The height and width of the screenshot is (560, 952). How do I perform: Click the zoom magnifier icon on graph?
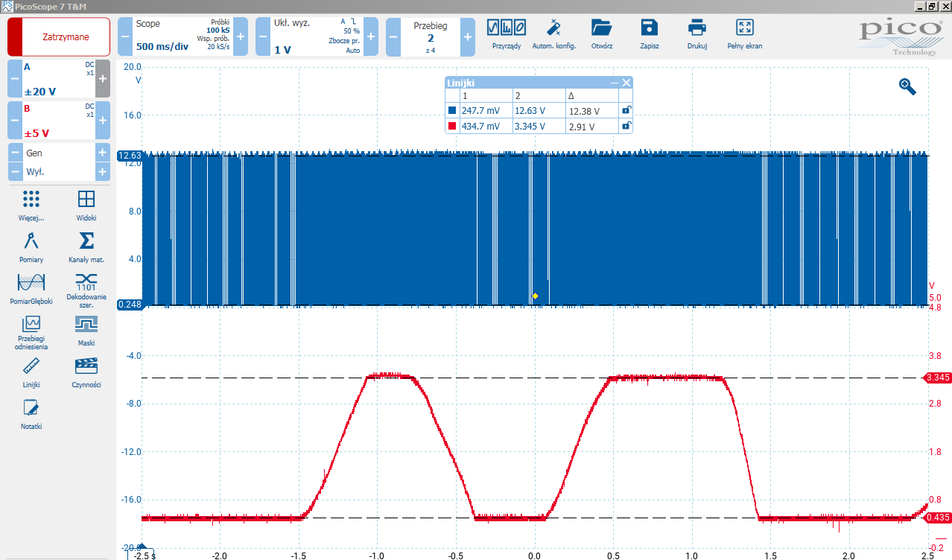pyautogui.click(x=907, y=86)
